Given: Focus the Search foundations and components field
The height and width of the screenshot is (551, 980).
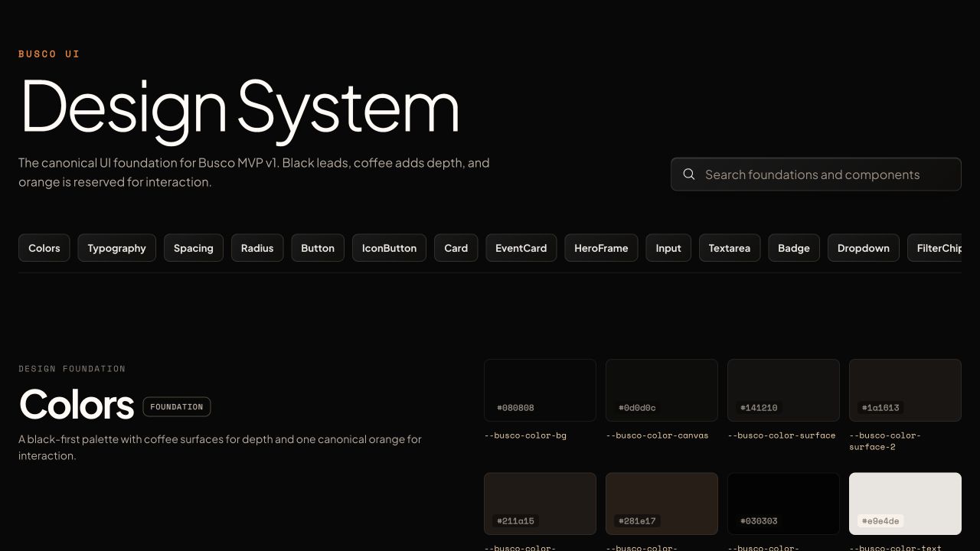Looking at the screenshot, I should tap(816, 174).
